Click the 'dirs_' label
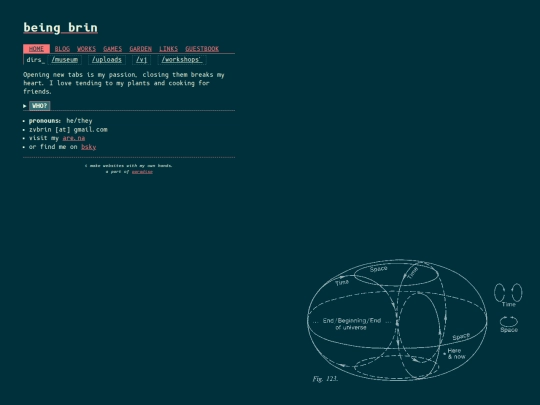 [35, 60]
